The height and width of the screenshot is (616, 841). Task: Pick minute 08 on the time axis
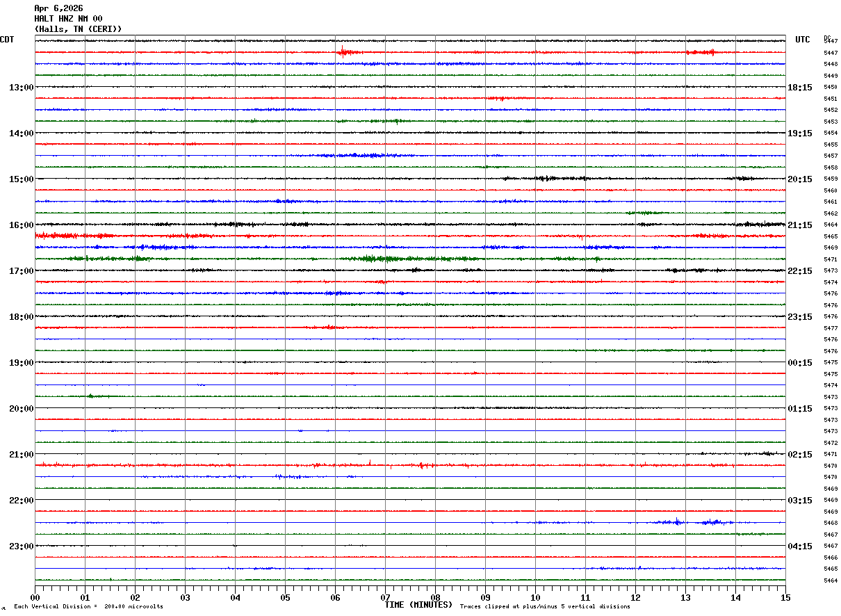436,597
